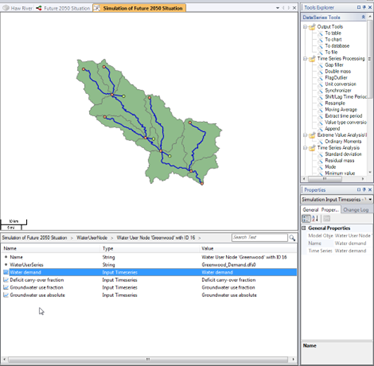Select the Extract time period tool
This screenshot has height=366, width=374.
point(343,116)
